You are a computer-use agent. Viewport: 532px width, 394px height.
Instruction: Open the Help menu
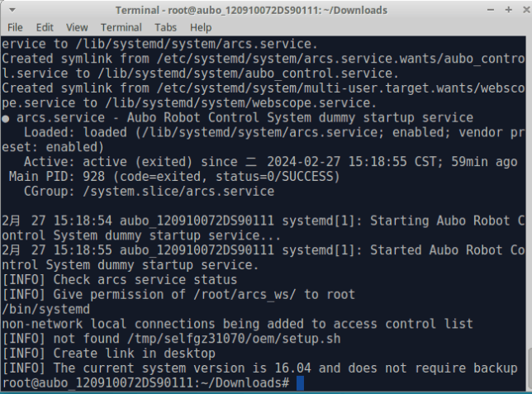click(x=201, y=27)
